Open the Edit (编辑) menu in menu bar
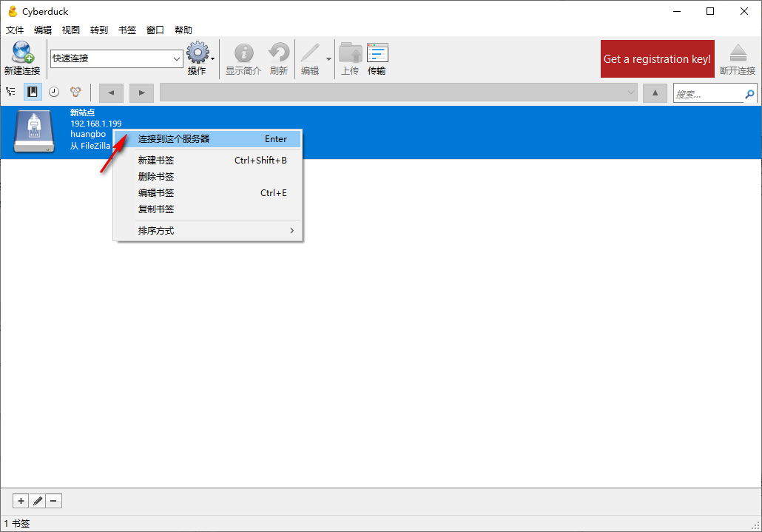The width and height of the screenshot is (762, 532). (x=43, y=30)
